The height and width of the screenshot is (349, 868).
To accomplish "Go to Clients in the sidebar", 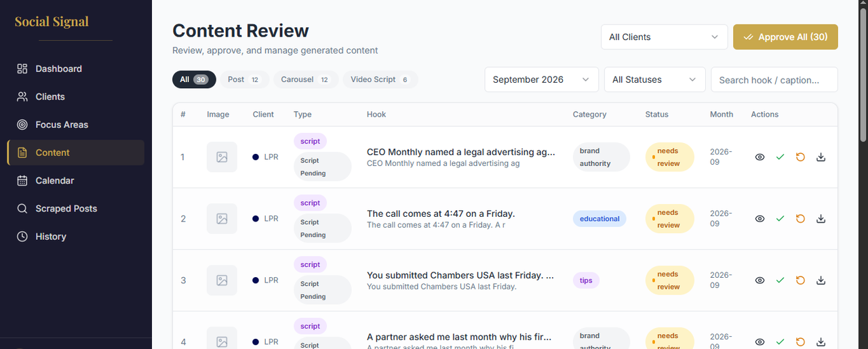I will click(x=75, y=97).
